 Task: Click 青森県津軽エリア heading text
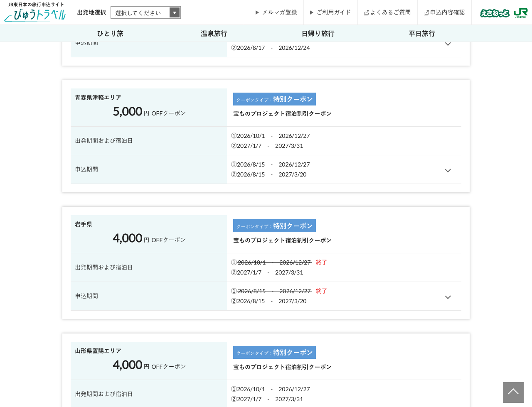[x=98, y=98]
